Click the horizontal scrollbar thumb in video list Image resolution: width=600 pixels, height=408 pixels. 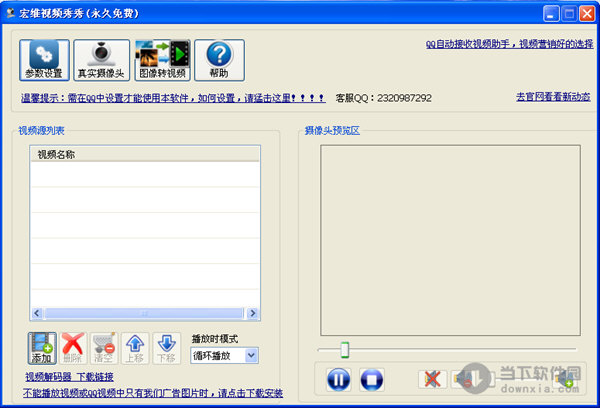(144, 313)
